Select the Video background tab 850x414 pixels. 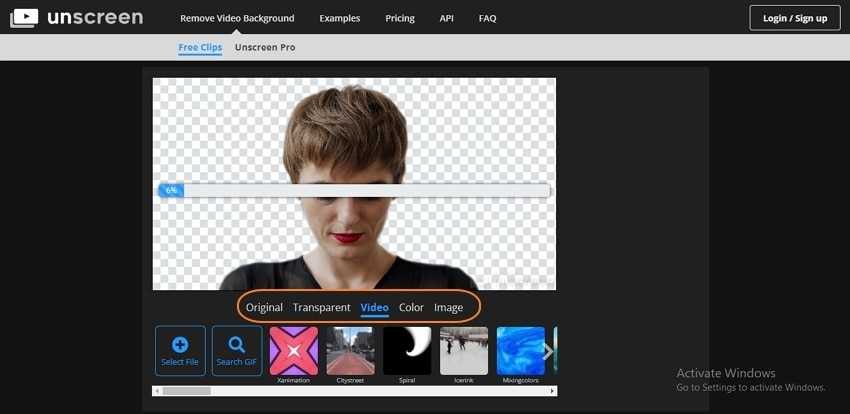(x=374, y=308)
